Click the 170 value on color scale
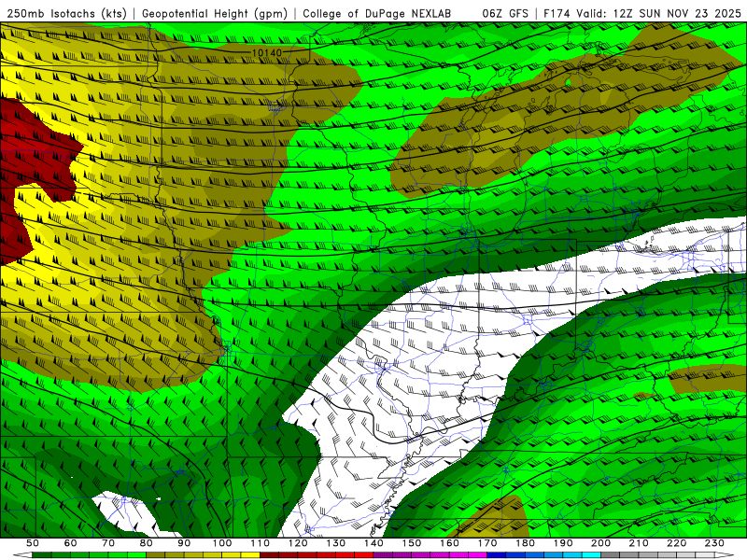This screenshot has width=747, height=560. (x=487, y=543)
